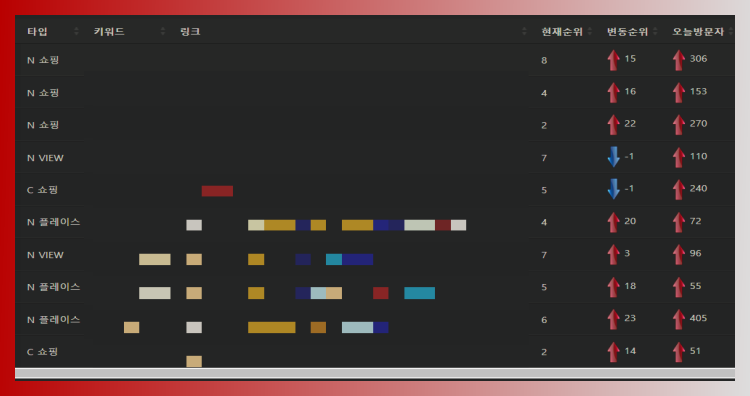Sort by 변동순위 column sort arrows

(x=655, y=32)
